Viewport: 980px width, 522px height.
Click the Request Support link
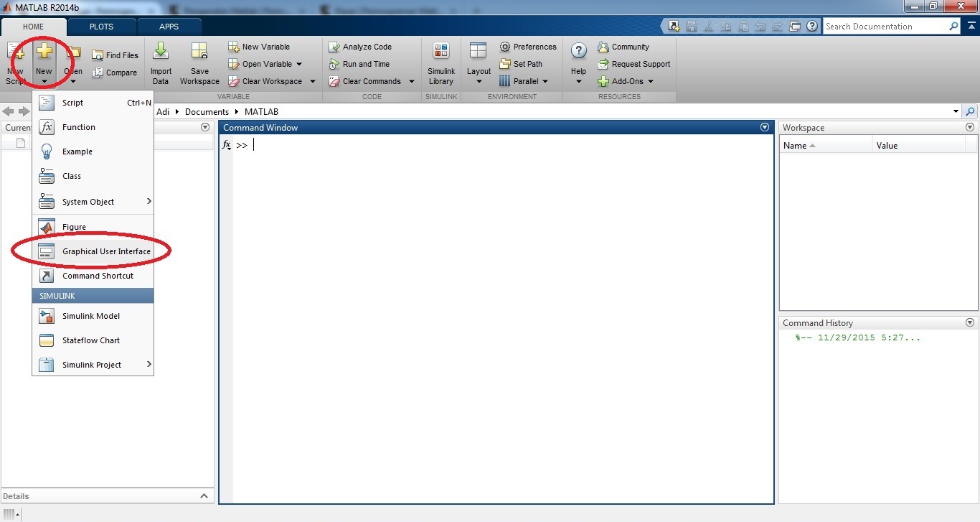click(641, 64)
